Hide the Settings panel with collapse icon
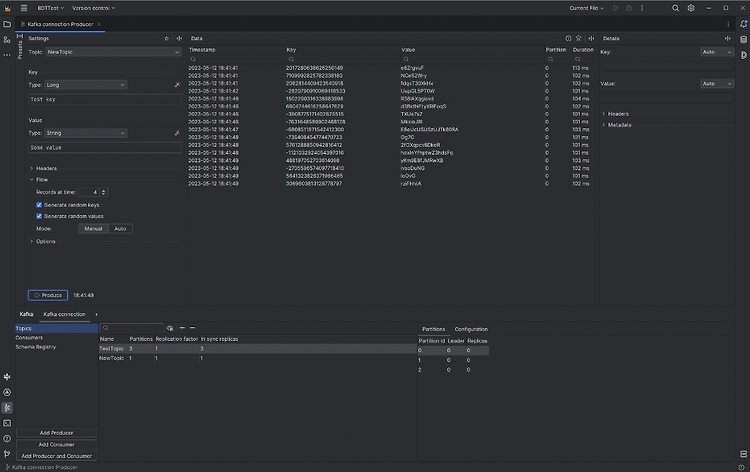This screenshot has height=472, width=750. point(179,38)
